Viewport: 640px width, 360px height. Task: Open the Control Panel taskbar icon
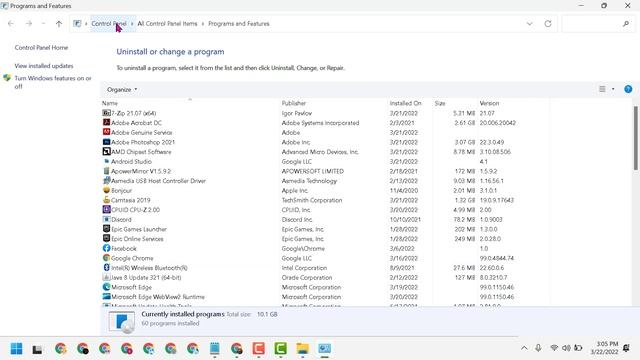(324, 349)
